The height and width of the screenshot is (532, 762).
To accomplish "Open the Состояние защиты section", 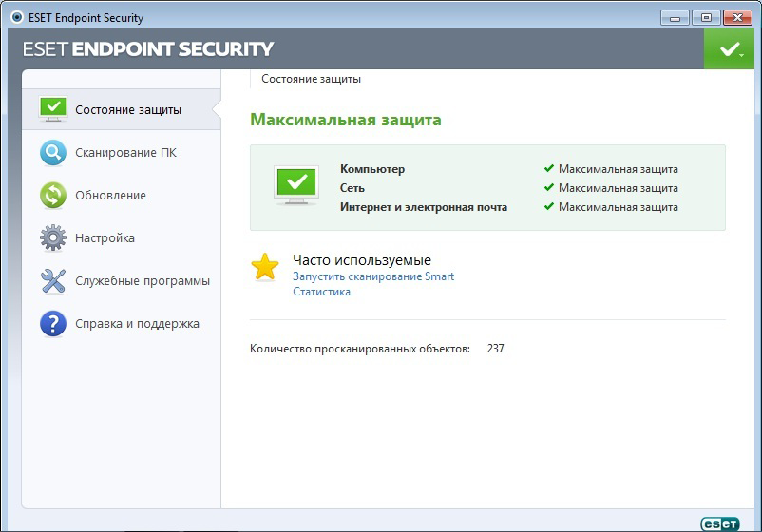I will (128, 110).
